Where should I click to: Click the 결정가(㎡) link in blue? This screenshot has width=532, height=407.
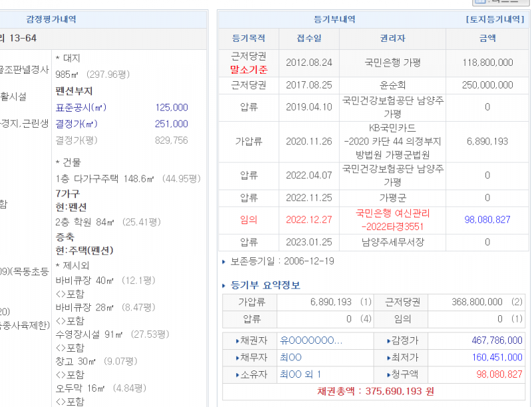point(76,124)
